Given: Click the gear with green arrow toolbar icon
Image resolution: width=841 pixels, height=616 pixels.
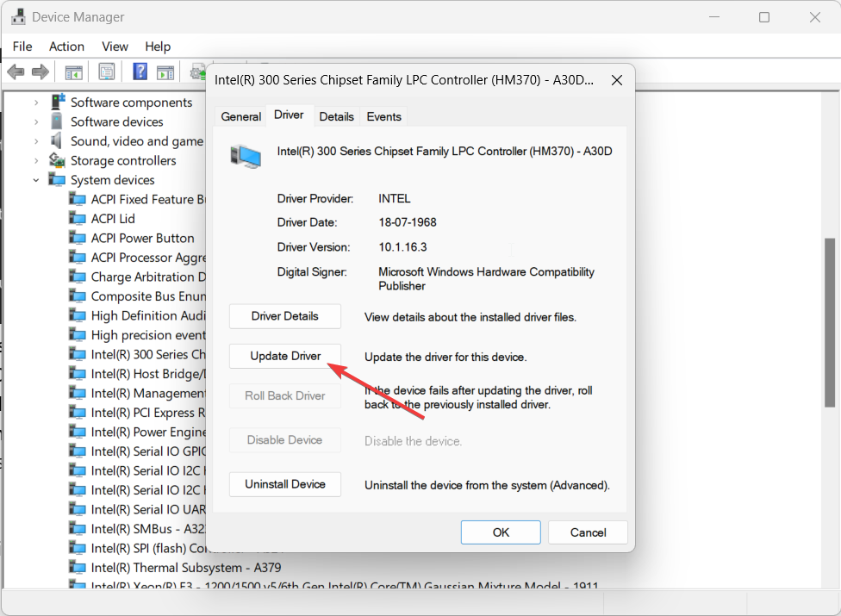Looking at the screenshot, I should (198, 72).
